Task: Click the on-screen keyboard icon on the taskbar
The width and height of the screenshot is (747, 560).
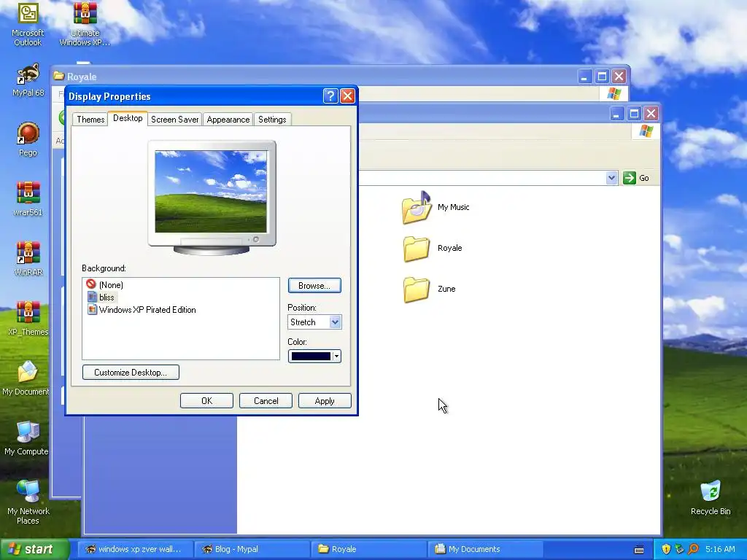Action: click(639, 550)
